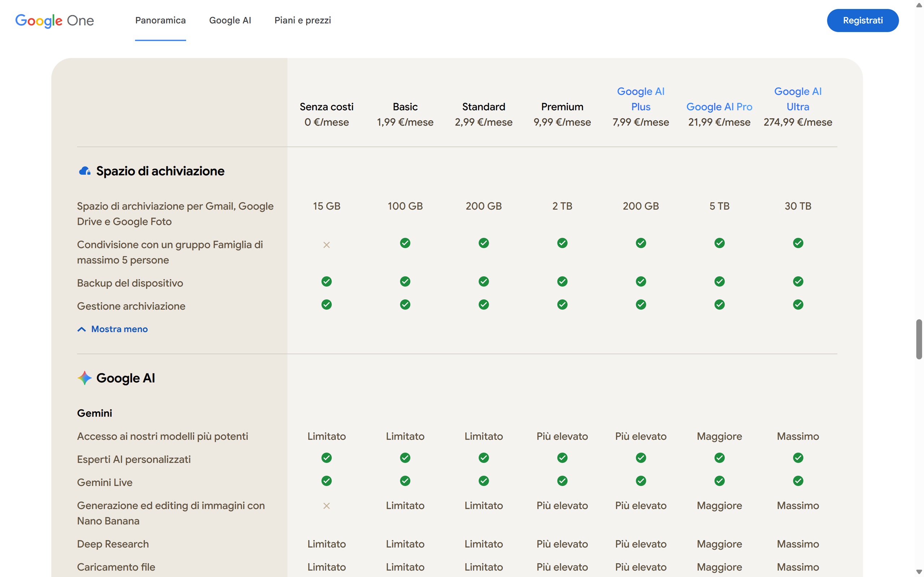Click the cloud storage icon beside Spazio di achiviazione
924x577 pixels.
[x=84, y=171]
